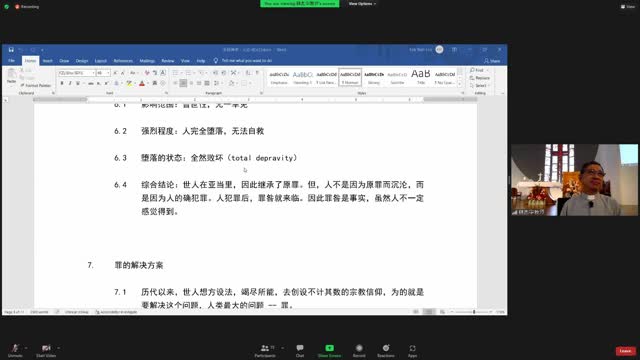Apply the Strong style
Screen dimensions: 640x360
tap(373, 78)
